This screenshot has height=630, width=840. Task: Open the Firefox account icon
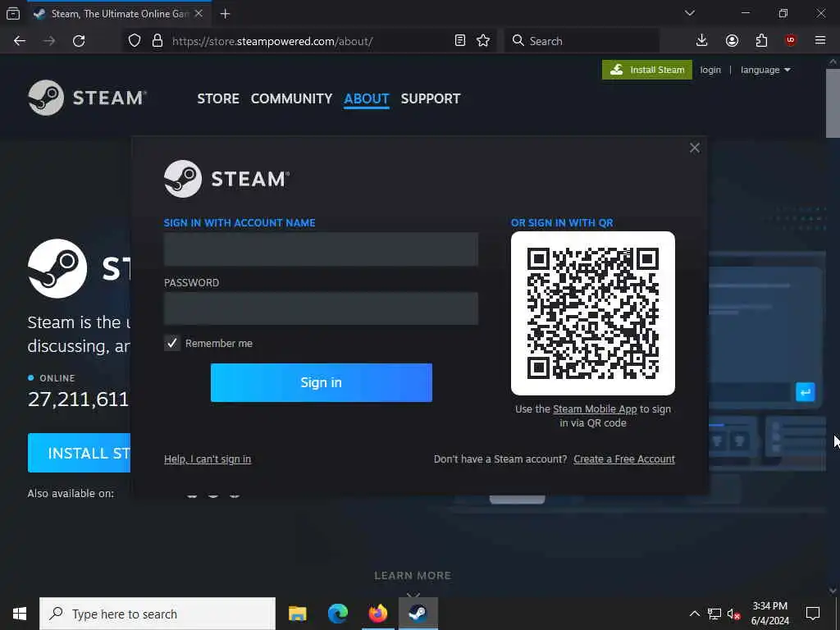pyautogui.click(x=732, y=41)
